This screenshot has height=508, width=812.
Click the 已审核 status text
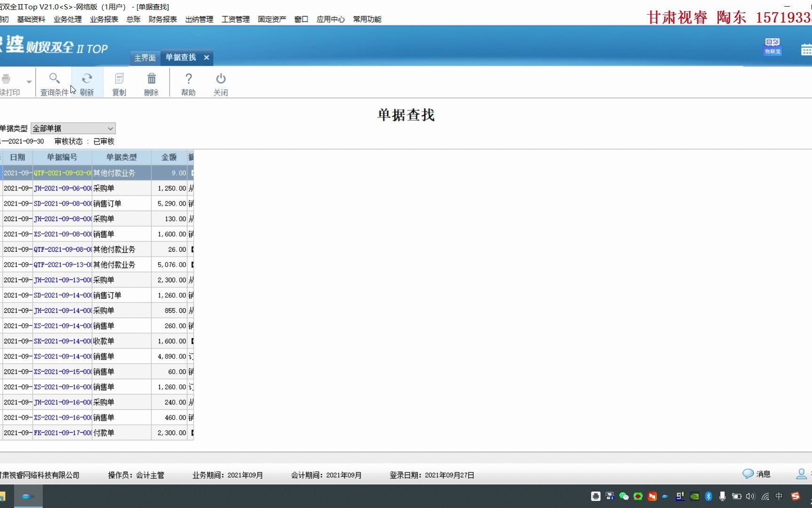tap(104, 141)
